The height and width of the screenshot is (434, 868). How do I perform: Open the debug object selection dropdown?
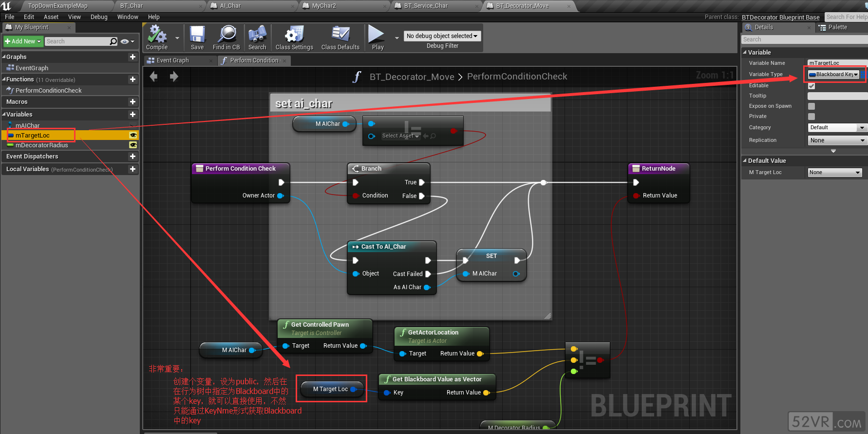442,36
